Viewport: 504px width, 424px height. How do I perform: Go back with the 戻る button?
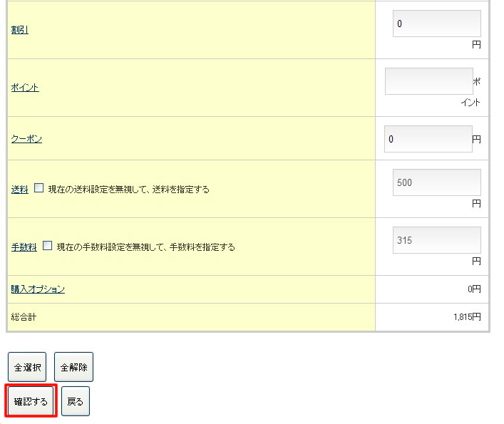coord(75,402)
